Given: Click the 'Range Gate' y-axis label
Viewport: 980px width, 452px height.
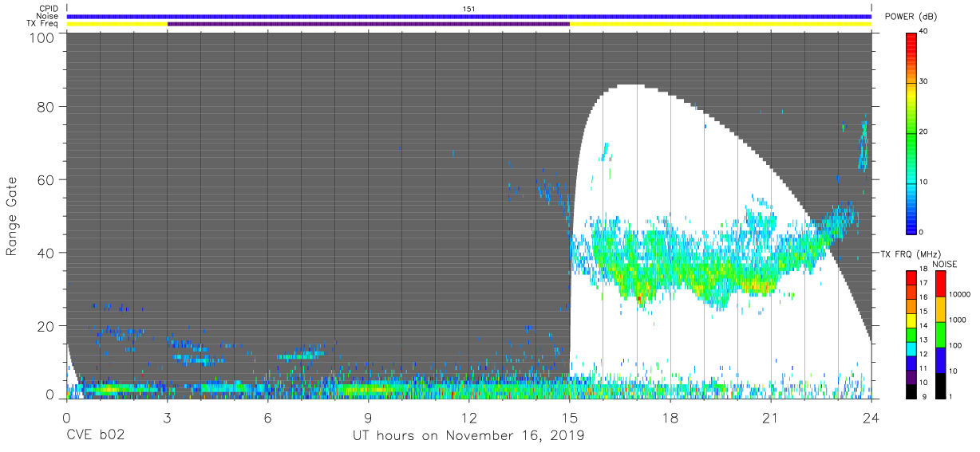Looking at the screenshot, I should point(12,216).
